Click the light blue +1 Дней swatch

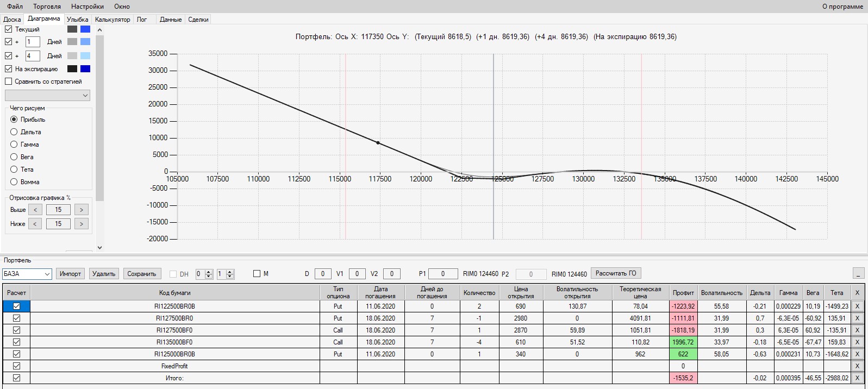coord(85,42)
